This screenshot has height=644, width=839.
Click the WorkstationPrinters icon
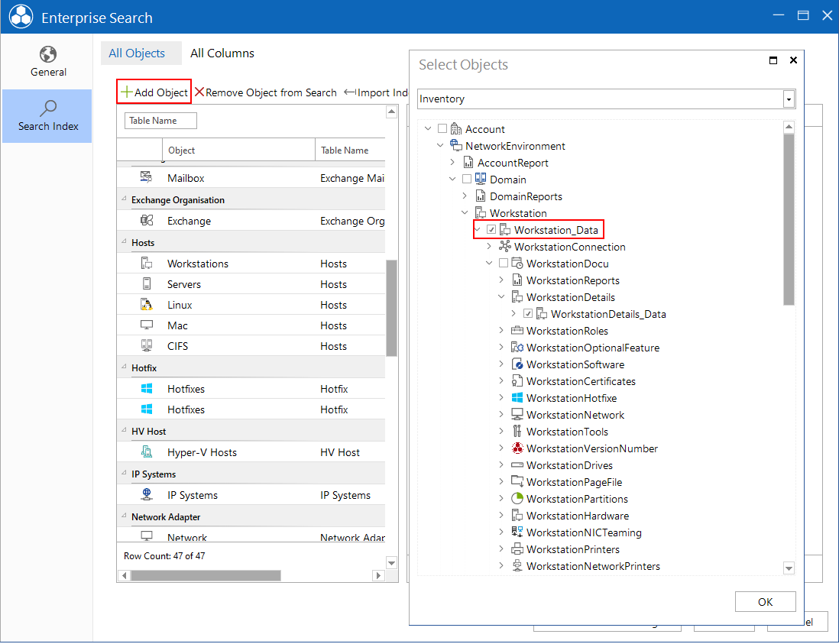pos(517,549)
